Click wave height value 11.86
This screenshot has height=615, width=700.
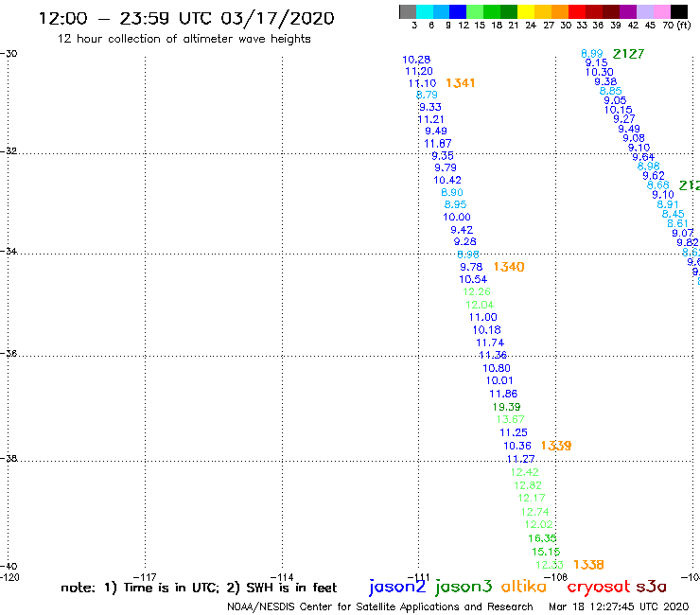(x=503, y=394)
